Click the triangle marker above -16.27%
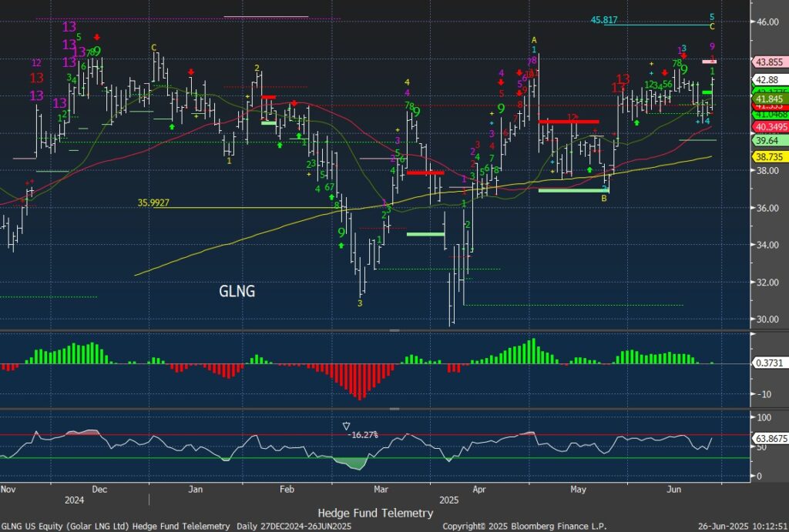 point(346,427)
